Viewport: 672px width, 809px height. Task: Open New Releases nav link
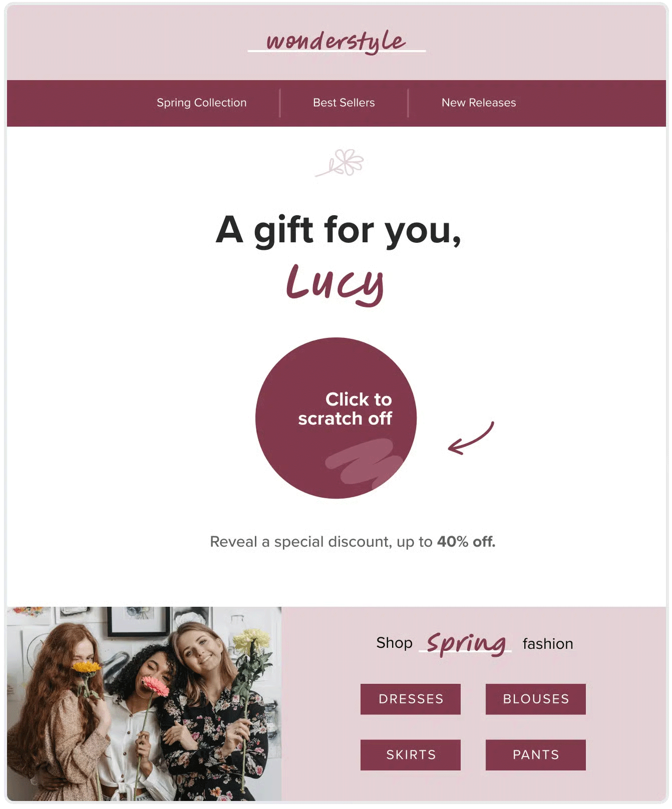coord(478,103)
